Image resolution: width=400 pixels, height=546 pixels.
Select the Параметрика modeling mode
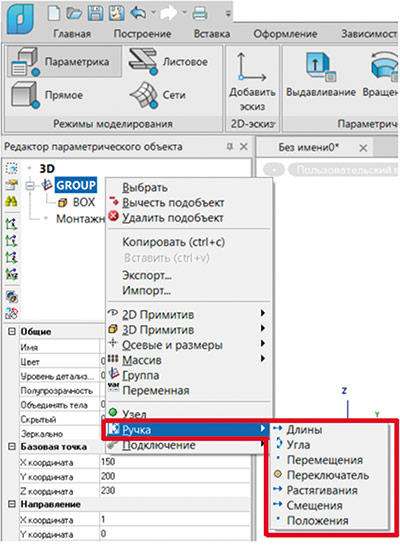pos(64,62)
